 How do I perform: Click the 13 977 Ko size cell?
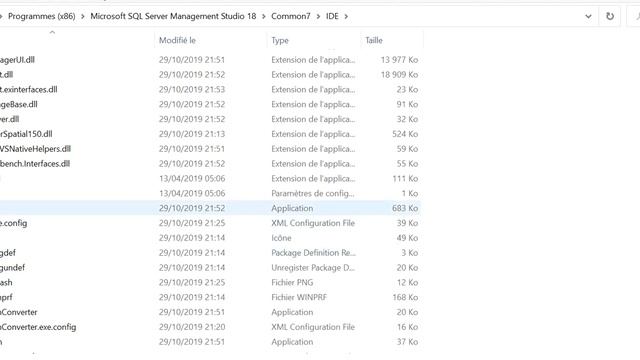coord(399,60)
